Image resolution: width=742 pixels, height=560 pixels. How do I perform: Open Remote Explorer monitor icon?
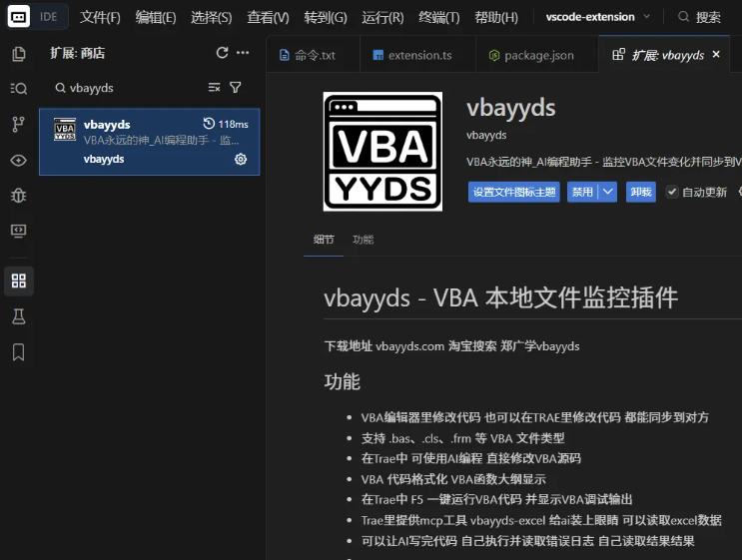pyautogui.click(x=18, y=231)
